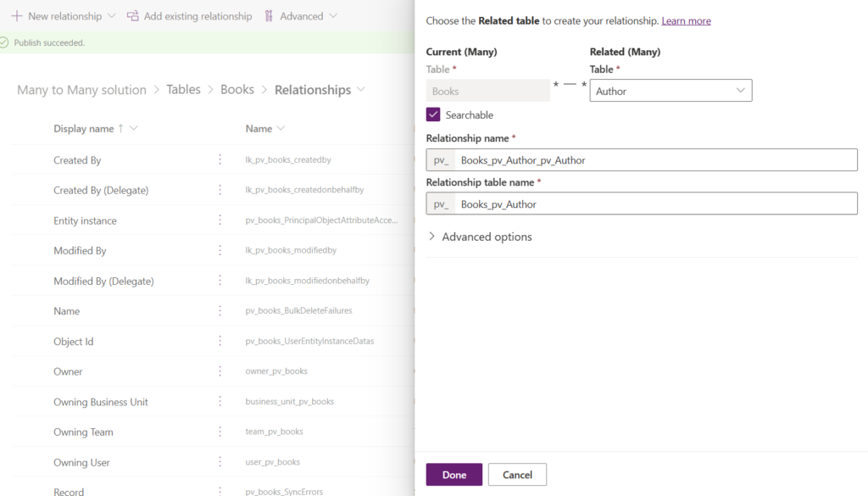
Task: Select the Created By relationship row
Action: [77, 160]
